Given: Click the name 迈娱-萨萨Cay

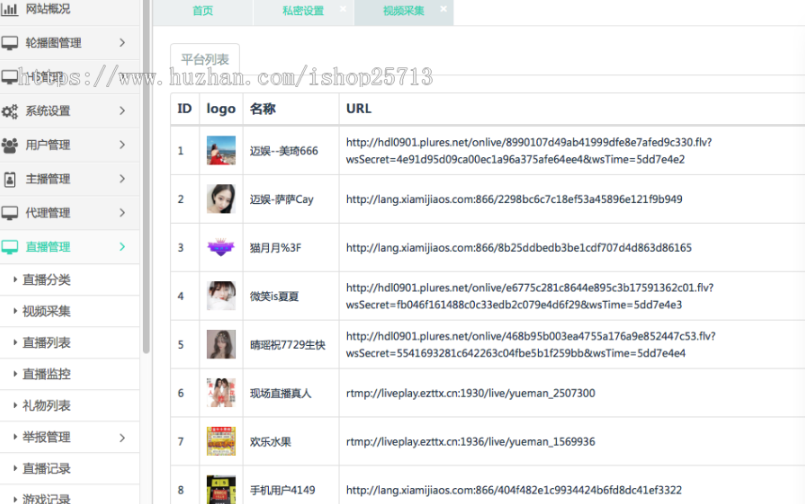Looking at the screenshot, I should coord(281,199).
